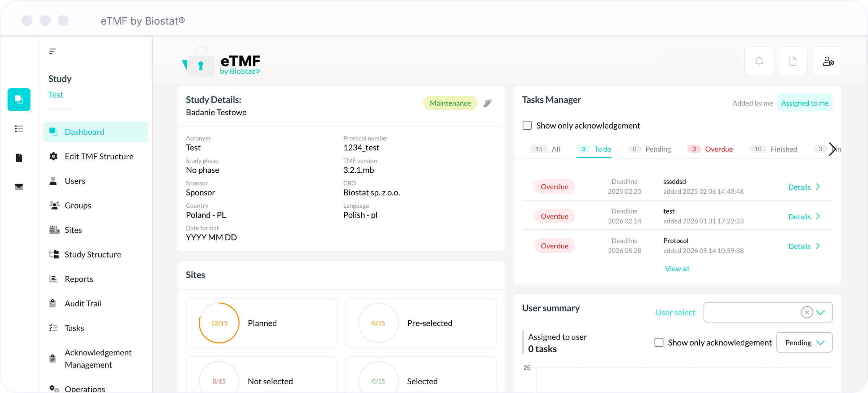
Task: Click the Maintenance status badge
Action: point(450,103)
